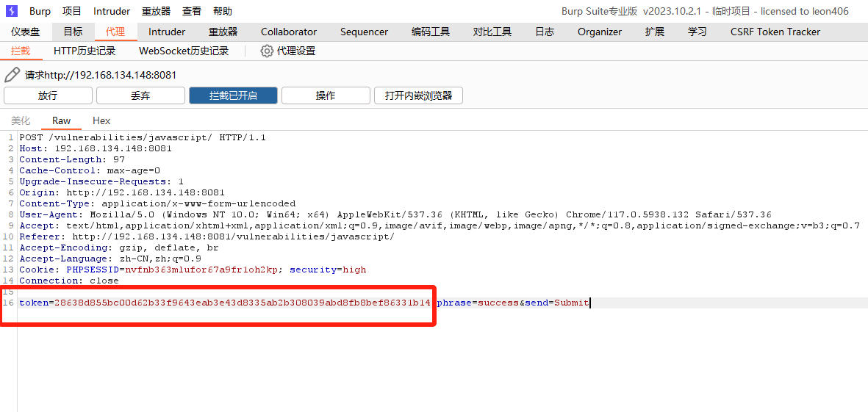Select the 拦截 sub-tab
868x412 pixels.
coord(21,51)
